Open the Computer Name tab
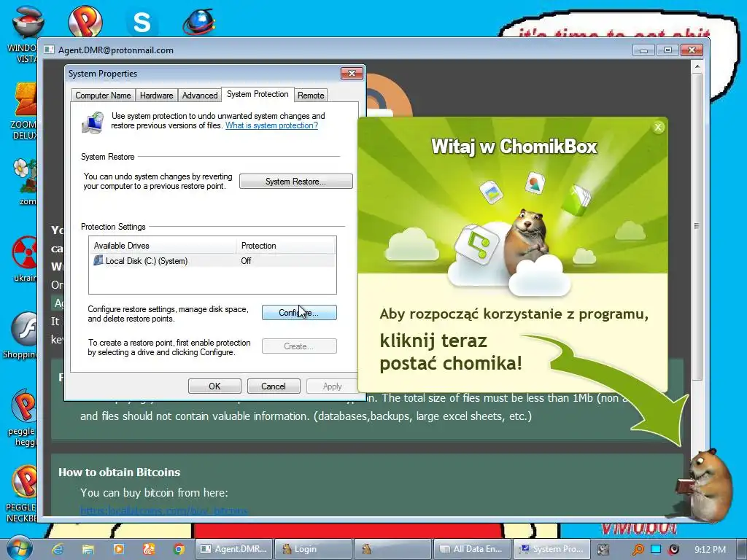This screenshot has height=560, width=747. coord(103,96)
